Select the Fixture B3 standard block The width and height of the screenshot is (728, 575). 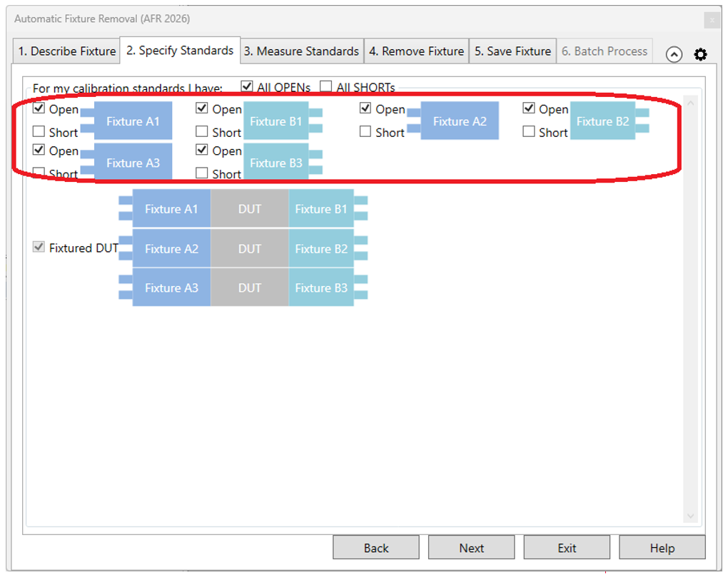[x=276, y=163]
